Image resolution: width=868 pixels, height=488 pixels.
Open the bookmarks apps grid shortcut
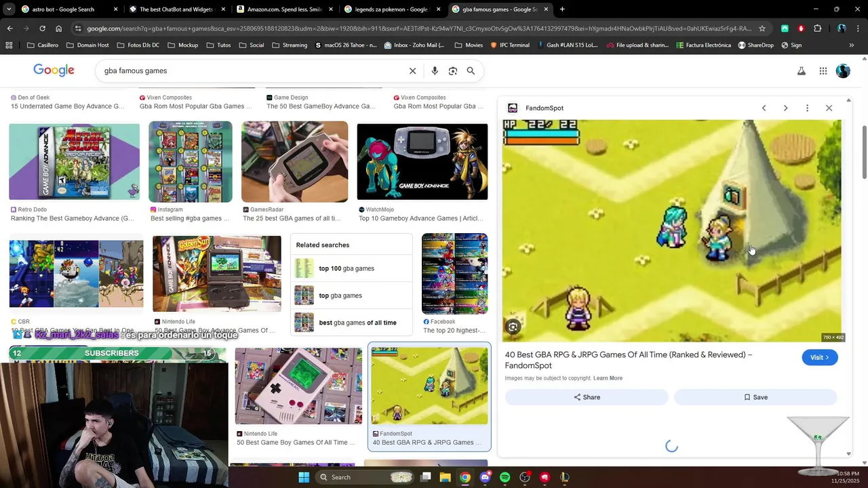click(9, 45)
